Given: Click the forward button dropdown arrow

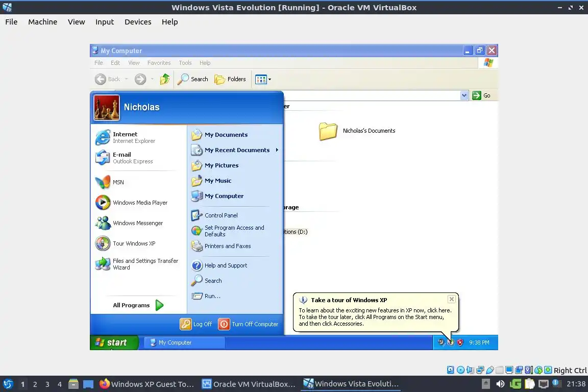Looking at the screenshot, I should tap(152, 79).
